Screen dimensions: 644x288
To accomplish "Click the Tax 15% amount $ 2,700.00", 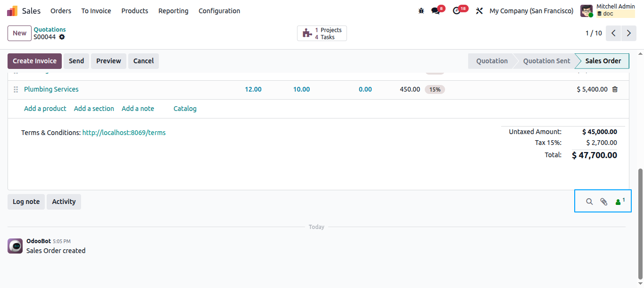I will tap(602, 143).
